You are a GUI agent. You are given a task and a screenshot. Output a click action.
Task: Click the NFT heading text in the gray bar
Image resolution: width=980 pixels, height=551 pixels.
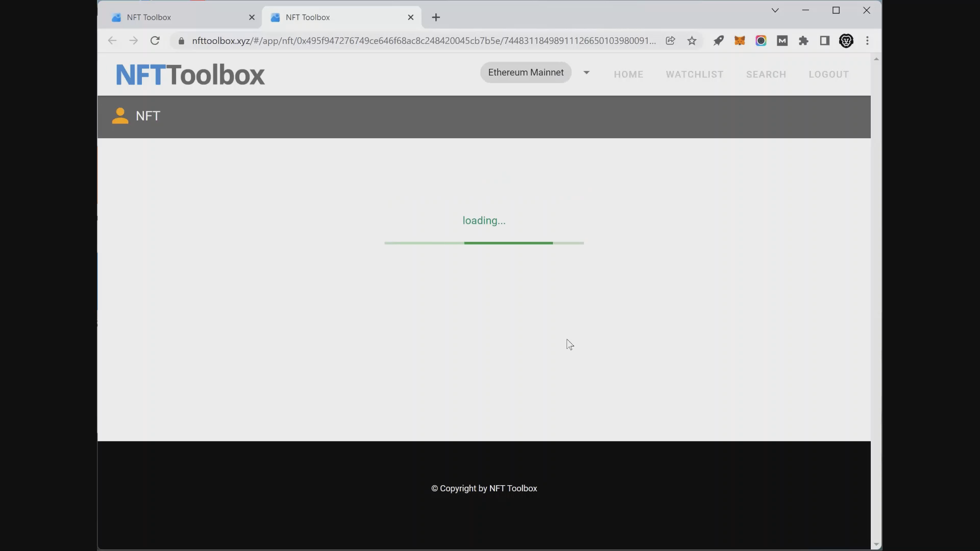pos(148,116)
